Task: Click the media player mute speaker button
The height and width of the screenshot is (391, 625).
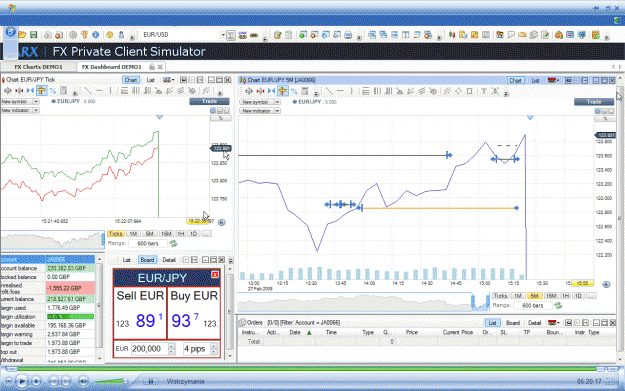Action: click(x=83, y=381)
